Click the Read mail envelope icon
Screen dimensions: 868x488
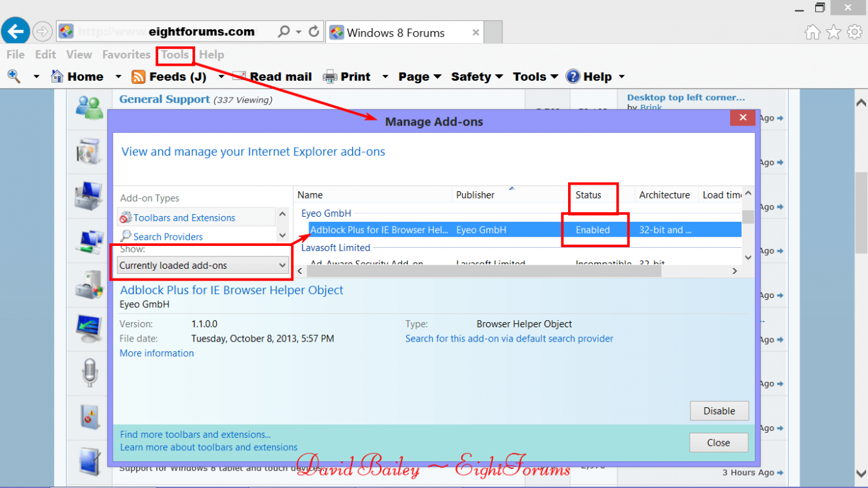(x=239, y=76)
